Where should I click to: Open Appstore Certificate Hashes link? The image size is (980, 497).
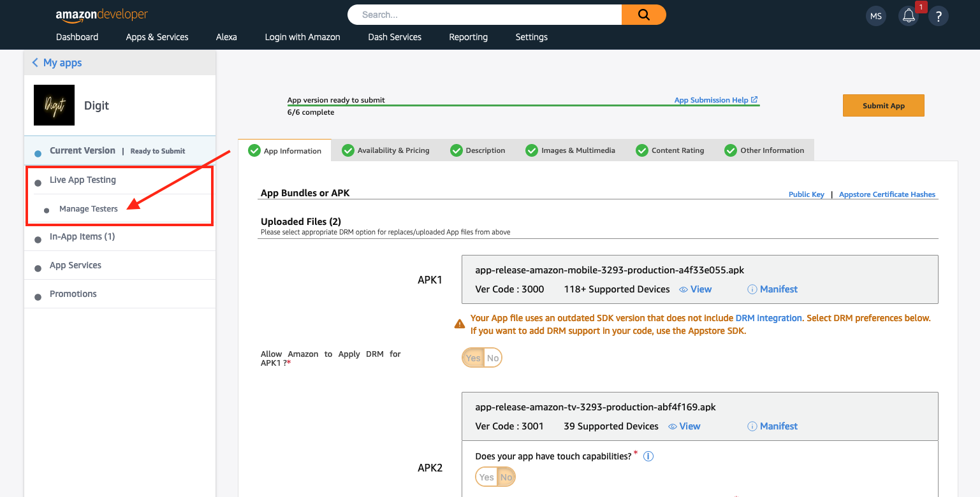[x=888, y=194]
